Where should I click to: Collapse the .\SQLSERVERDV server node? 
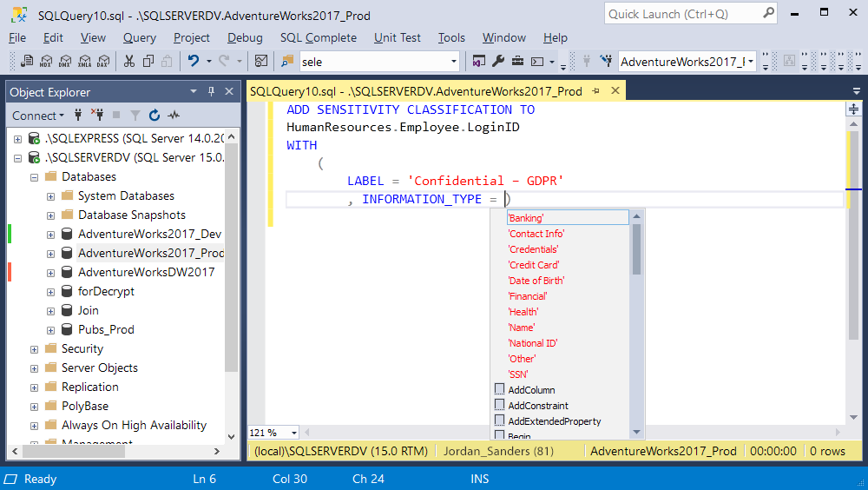click(x=17, y=158)
